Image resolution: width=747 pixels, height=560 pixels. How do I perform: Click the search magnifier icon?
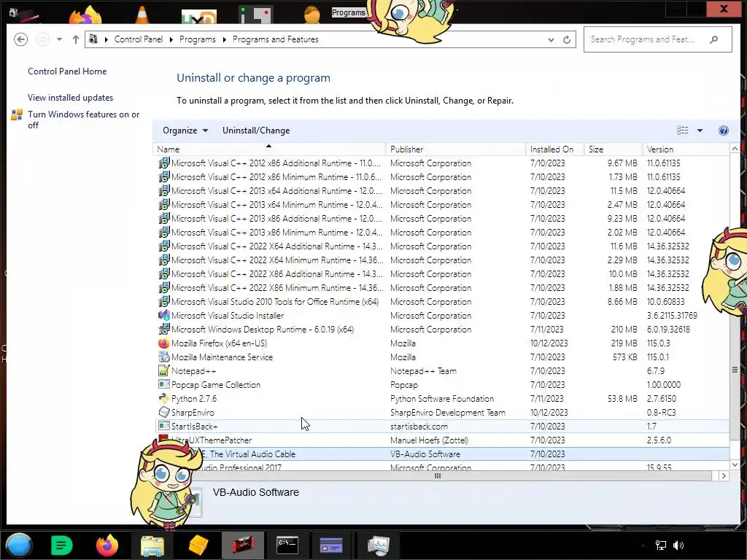pos(713,39)
